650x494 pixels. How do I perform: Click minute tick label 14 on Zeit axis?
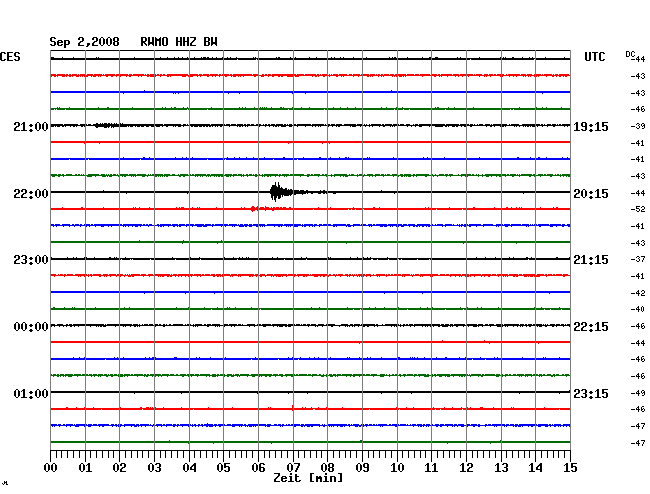[x=535, y=468]
